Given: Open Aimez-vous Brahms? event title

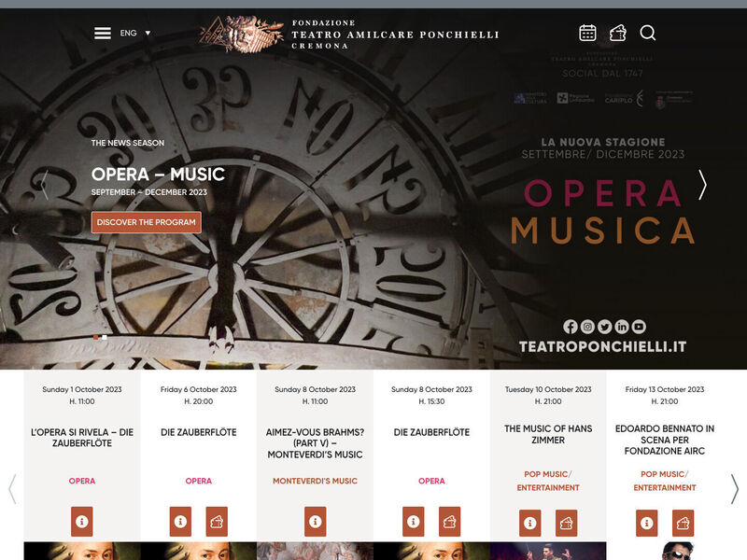Looking at the screenshot, I should [315, 443].
